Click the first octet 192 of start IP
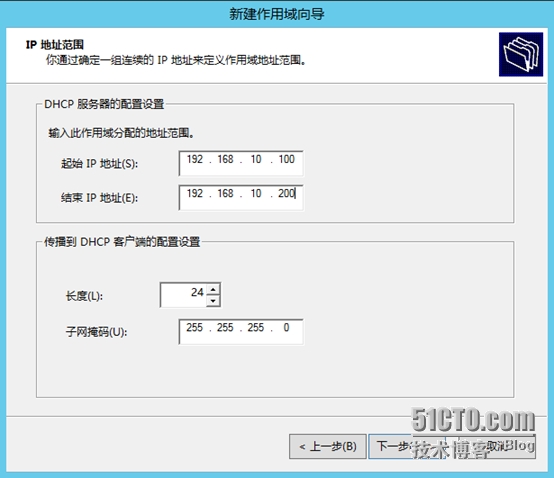This screenshot has width=554, height=478. coord(195,159)
